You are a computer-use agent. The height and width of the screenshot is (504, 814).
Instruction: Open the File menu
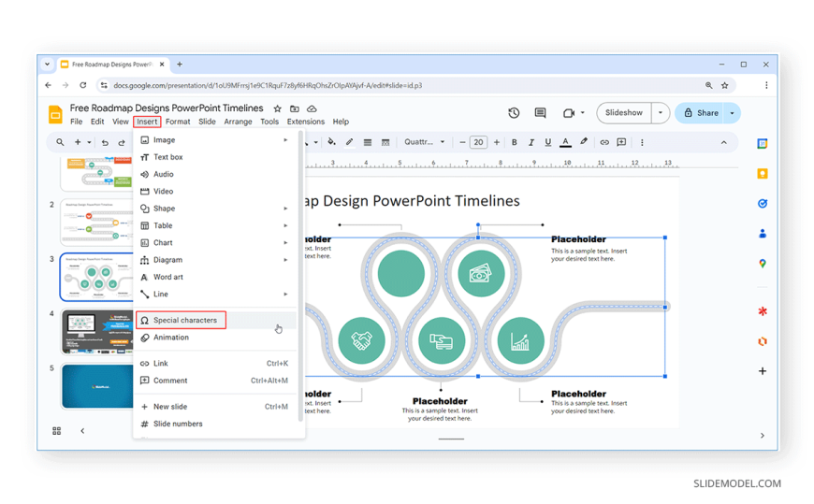[x=77, y=122]
